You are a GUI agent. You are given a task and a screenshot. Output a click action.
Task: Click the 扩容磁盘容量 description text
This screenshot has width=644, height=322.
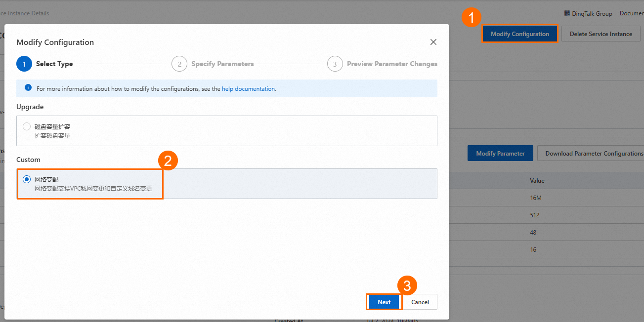click(52, 135)
